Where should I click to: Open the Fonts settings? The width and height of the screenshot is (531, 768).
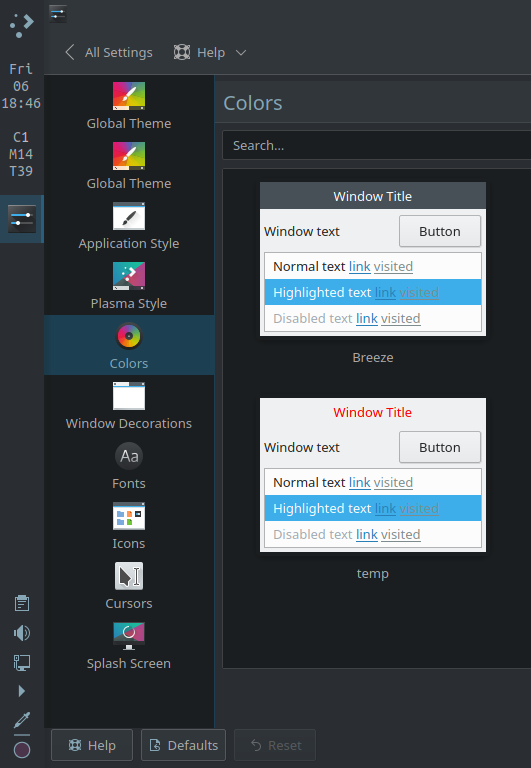(129, 465)
